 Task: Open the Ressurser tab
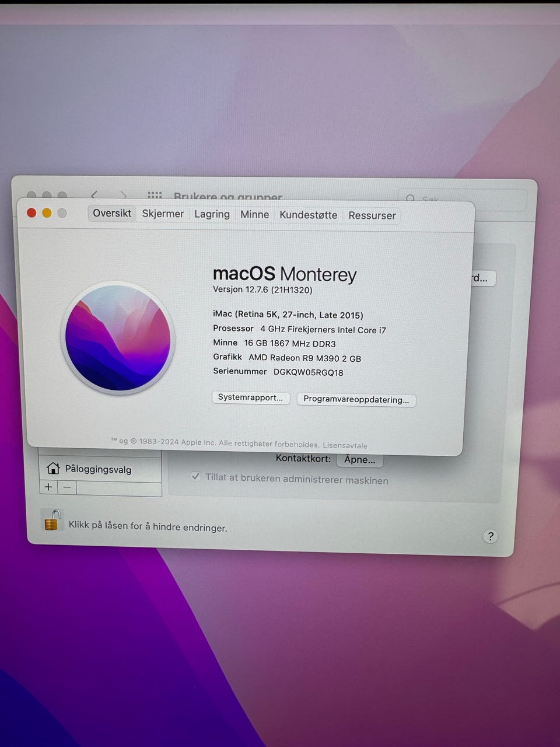coord(372,215)
